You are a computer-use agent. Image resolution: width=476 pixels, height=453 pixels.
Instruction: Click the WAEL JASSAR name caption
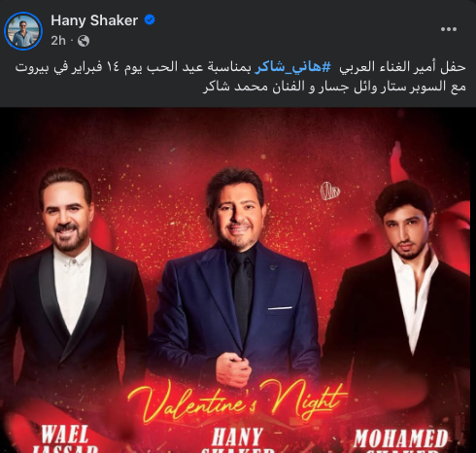pos(65,438)
